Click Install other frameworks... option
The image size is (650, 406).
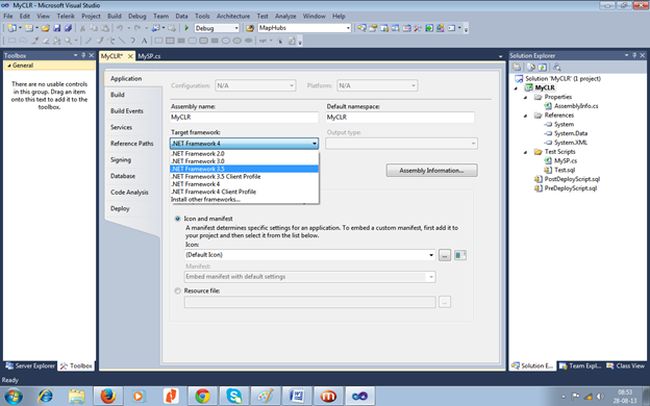244,199
